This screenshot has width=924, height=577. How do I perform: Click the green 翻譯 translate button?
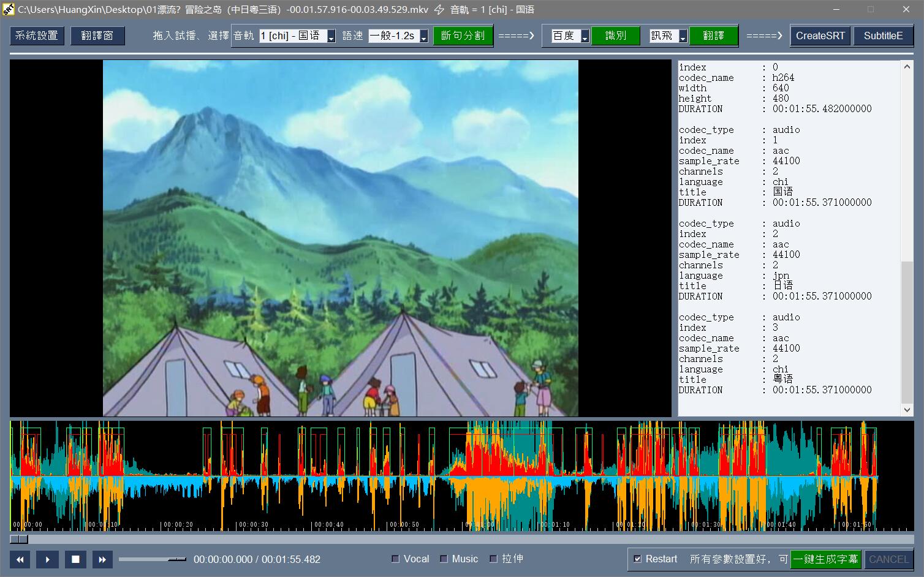713,36
